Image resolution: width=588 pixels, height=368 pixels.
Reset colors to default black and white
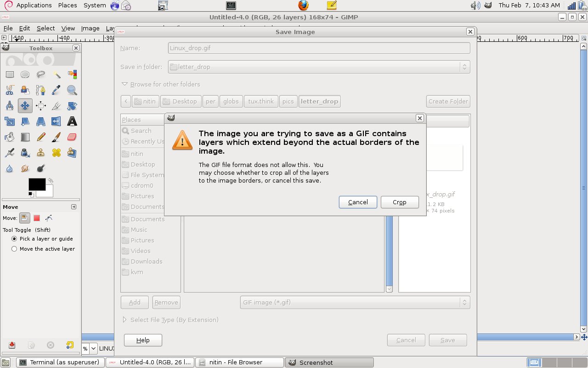[x=31, y=194]
